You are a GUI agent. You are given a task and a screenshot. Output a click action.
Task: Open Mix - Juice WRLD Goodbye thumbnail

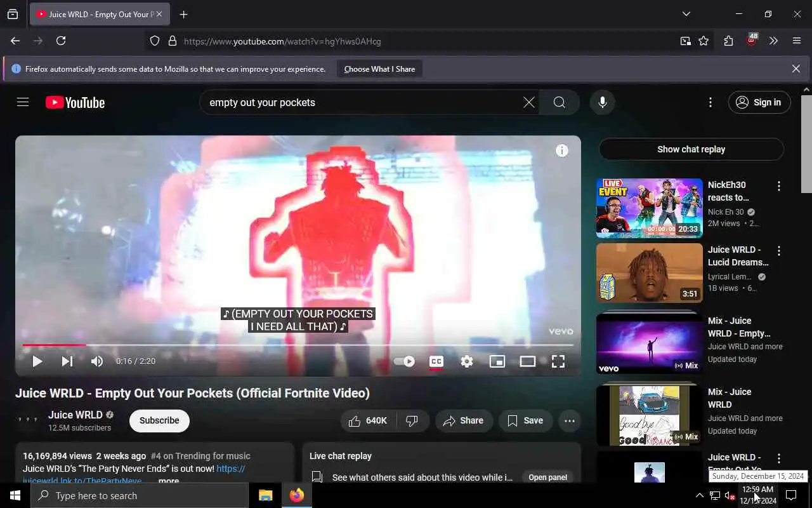pos(649,415)
